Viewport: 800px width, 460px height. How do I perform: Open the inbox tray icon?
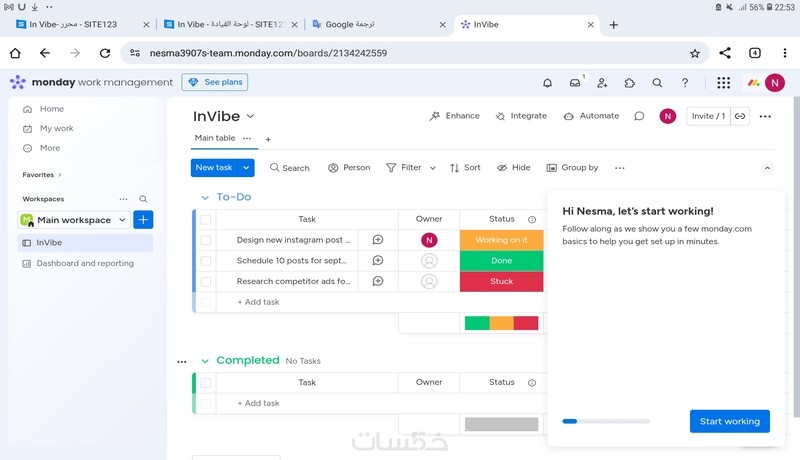pyautogui.click(x=575, y=83)
